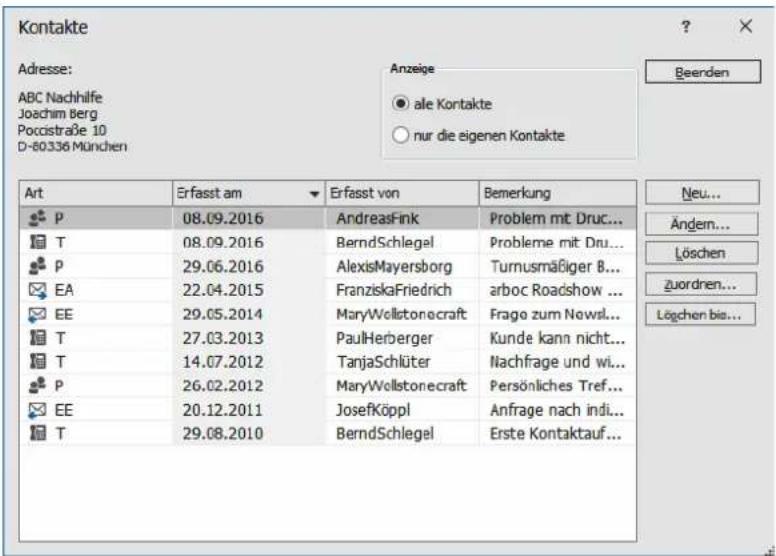Open the Zuordnen... dialog button

(701, 284)
